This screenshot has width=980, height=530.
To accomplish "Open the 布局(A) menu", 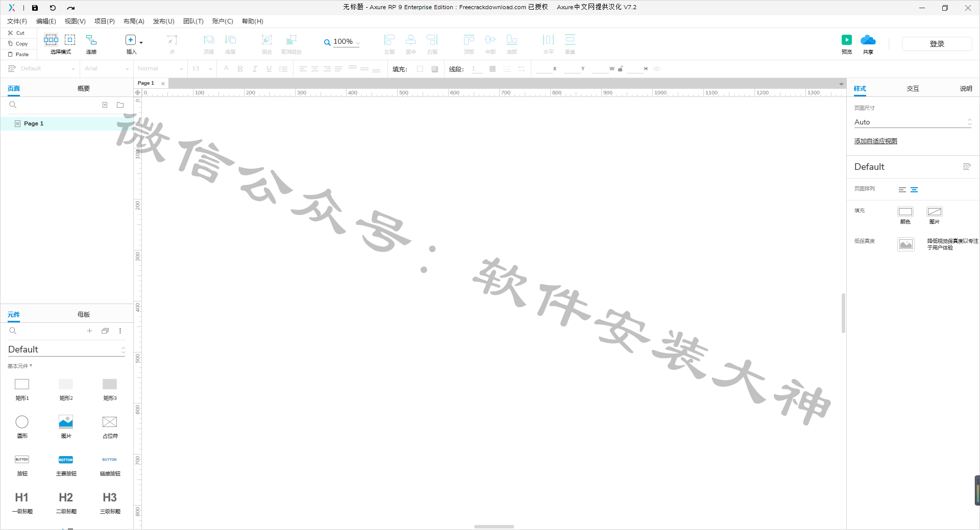I will pos(134,21).
